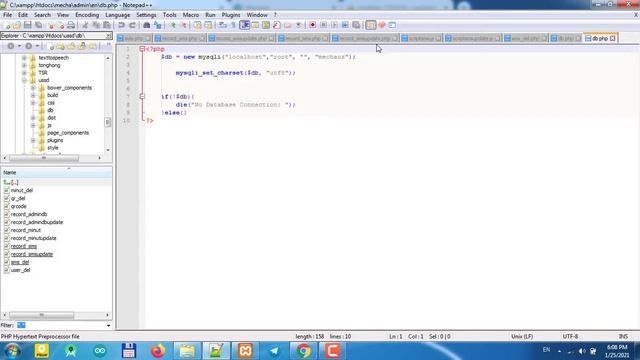
Task: Expand the texttospeech folder node
Action: 24,58
